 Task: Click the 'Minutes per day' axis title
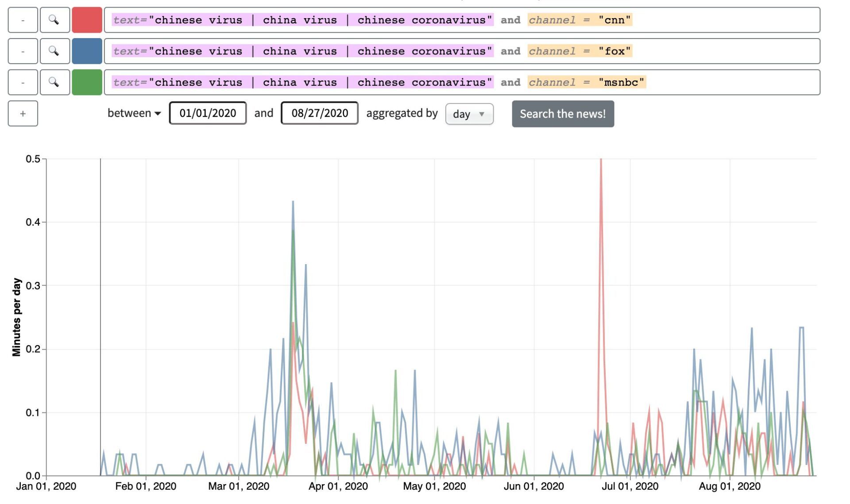16,317
